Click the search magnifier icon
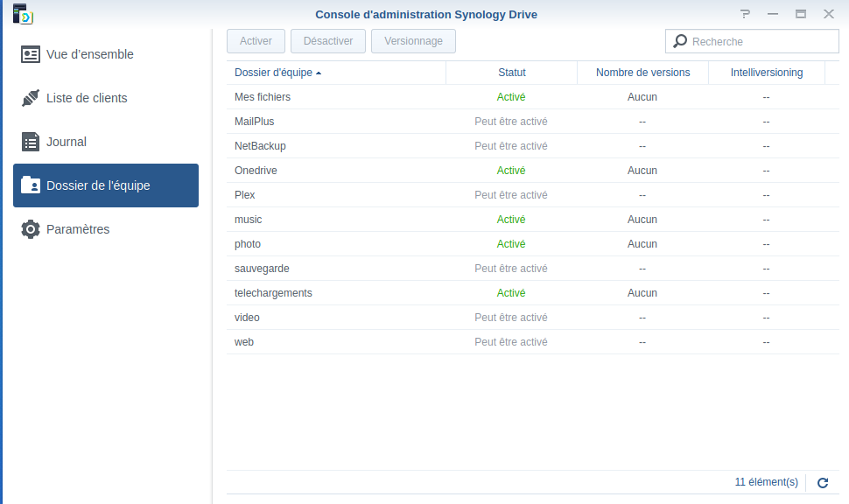 pos(680,41)
